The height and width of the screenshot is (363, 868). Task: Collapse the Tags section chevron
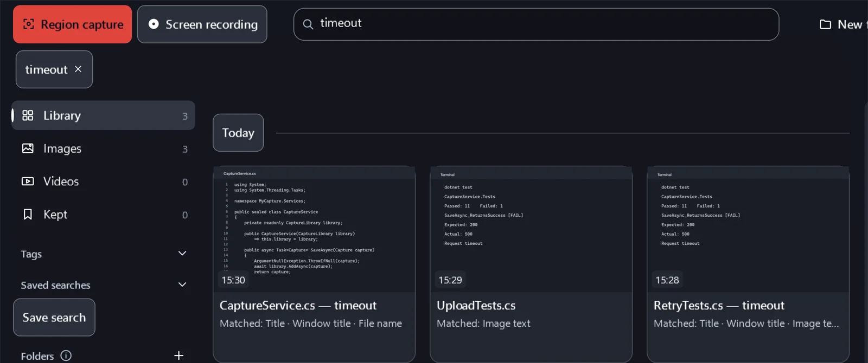[x=182, y=254]
